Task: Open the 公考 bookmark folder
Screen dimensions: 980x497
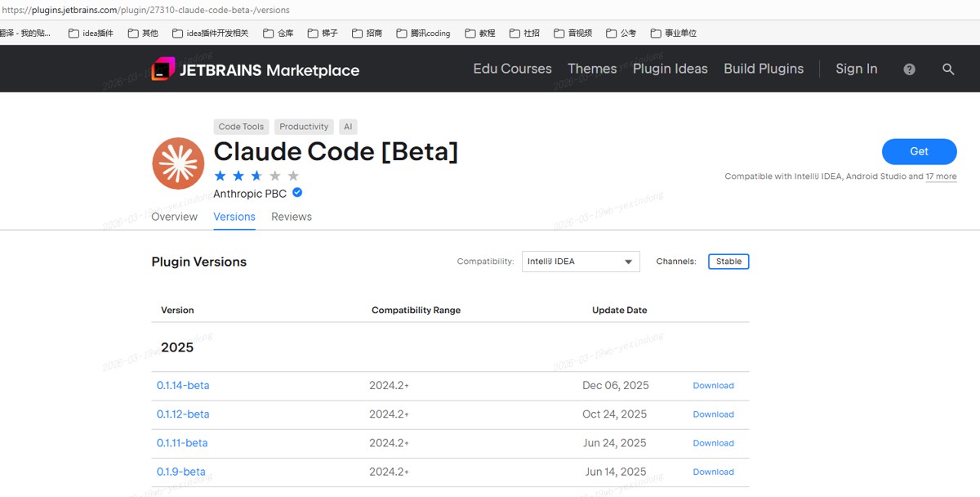Action: click(x=621, y=34)
